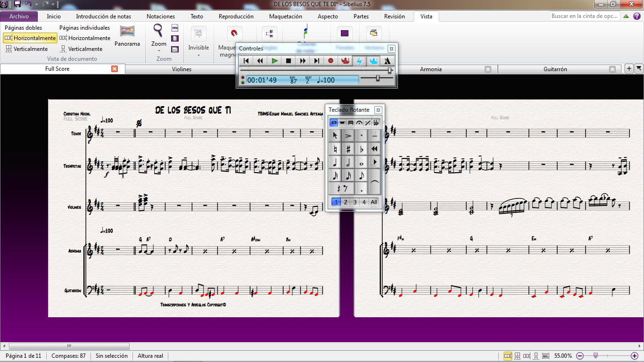Click the red record button in Controles
Screen dimensions: 644x362
click(331, 61)
